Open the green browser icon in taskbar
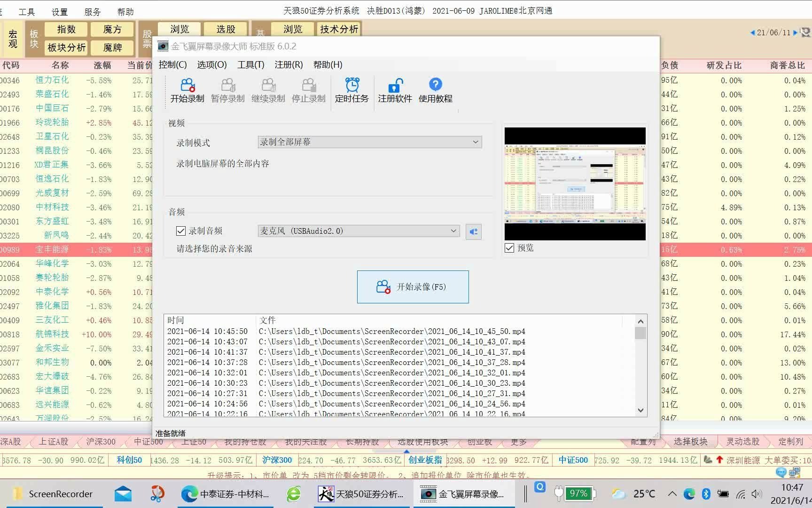The height and width of the screenshot is (508, 812). (x=294, y=494)
